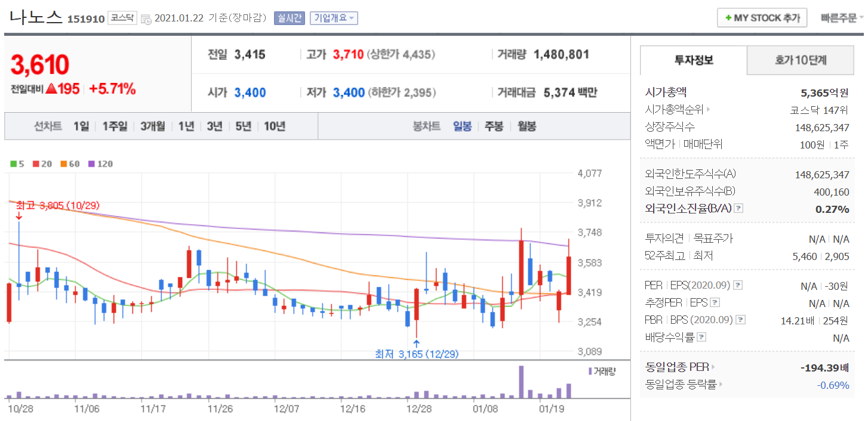Switch the candle chart to 월봉
Viewport: 868px width, 421px height.
pos(527,126)
